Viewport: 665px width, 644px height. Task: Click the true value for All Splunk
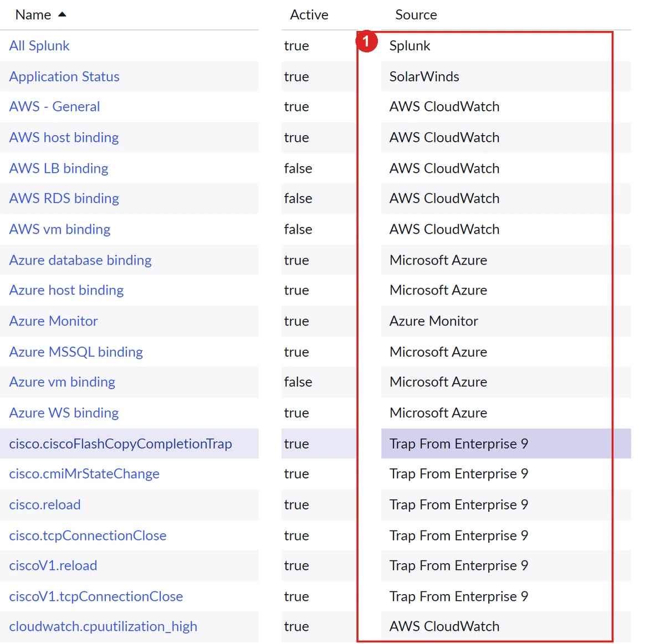point(296,45)
